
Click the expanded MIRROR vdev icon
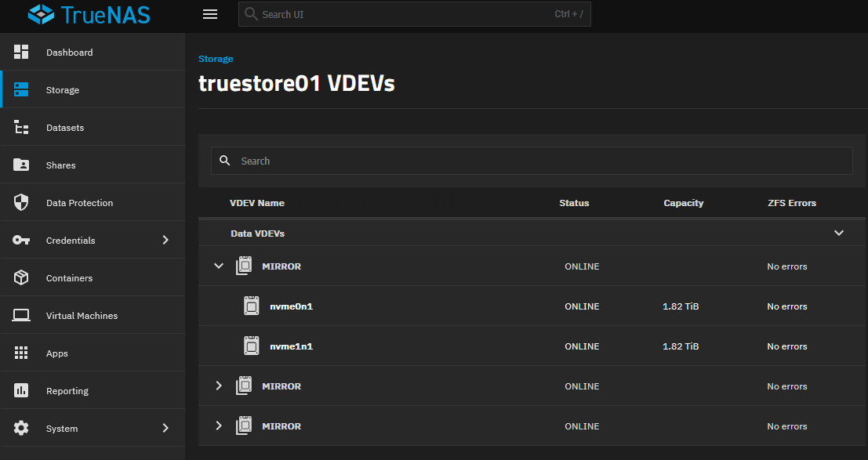point(244,266)
